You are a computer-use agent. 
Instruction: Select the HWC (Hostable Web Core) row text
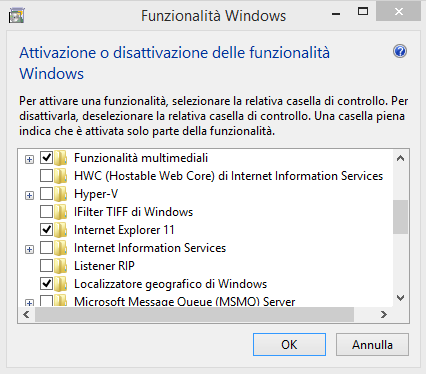228,176
